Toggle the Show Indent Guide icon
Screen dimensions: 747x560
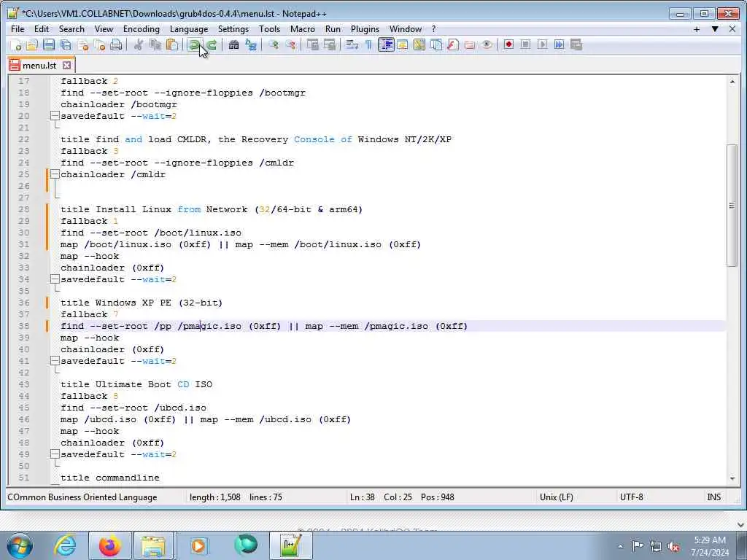coord(386,44)
